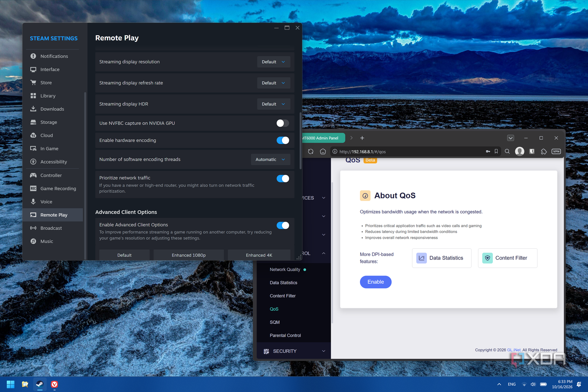Click the Steam settings content scrollbar
Viewport: 588px width, 392px height.
(300, 141)
